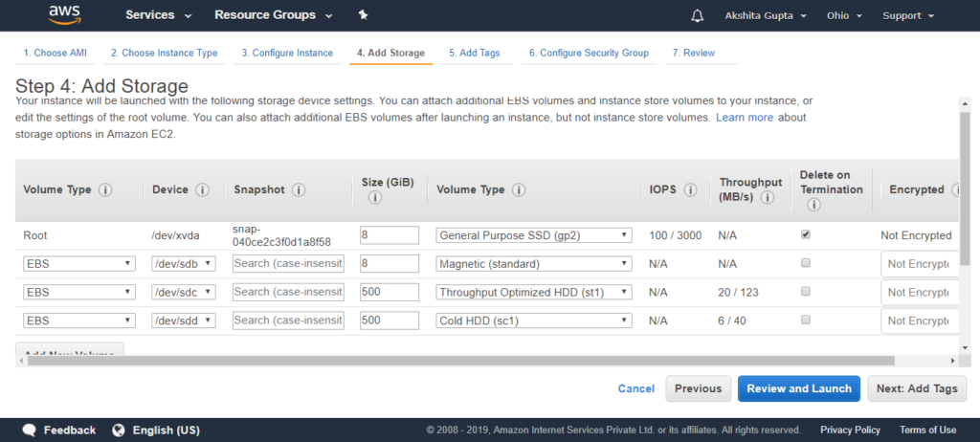
Task: Go to 5. Add Tags tab
Action: [x=475, y=54]
